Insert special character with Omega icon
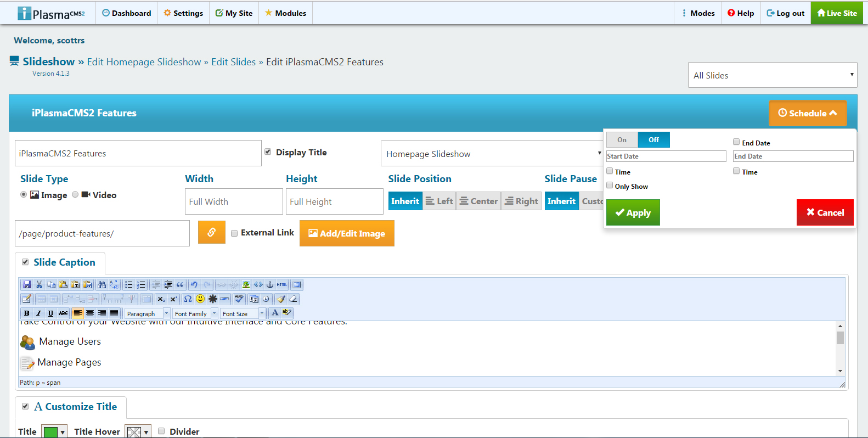Viewport: 868px width, 438px height. tap(188, 299)
